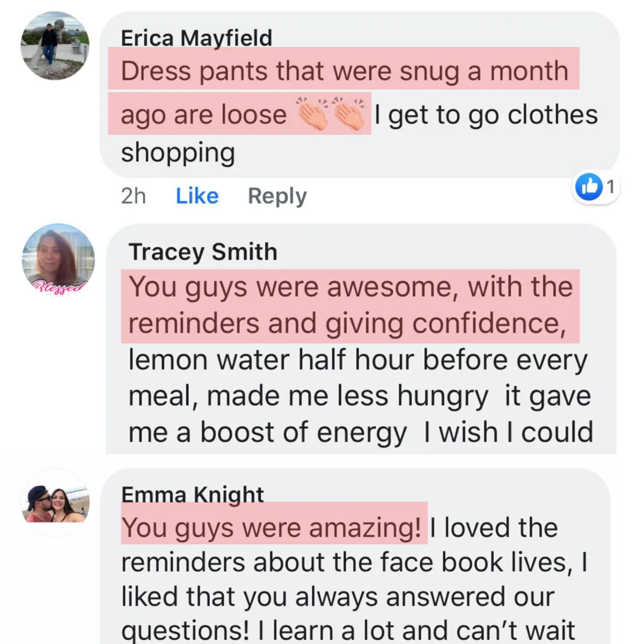Click 'lemon water half hour before every' text
This screenshot has height=644, width=644.
pyautogui.click(x=358, y=361)
